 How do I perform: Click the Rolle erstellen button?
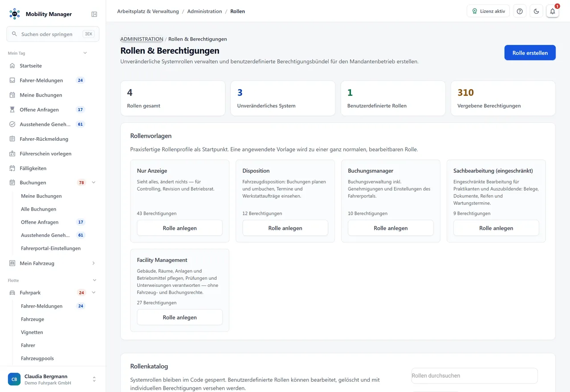pyautogui.click(x=530, y=53)
